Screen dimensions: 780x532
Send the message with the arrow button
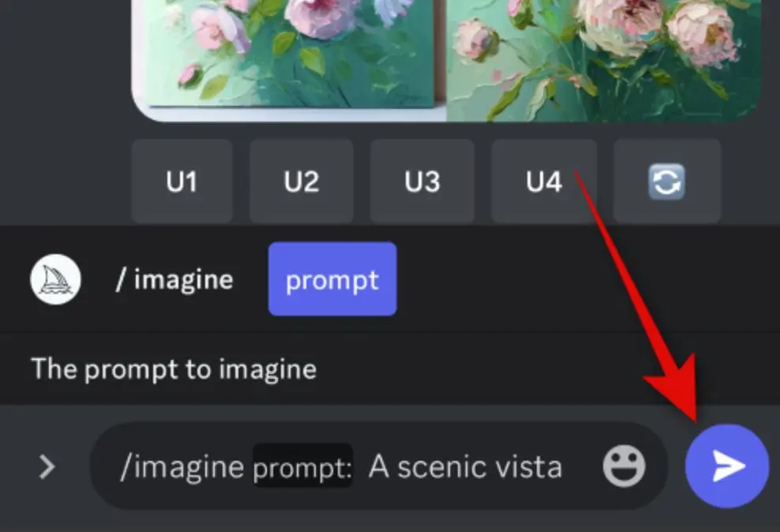coord(726,466)
